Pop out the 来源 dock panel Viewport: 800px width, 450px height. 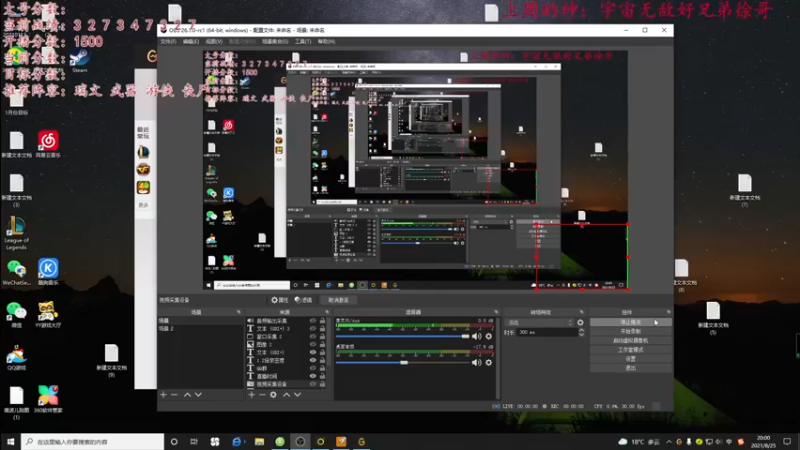(327, 312)
